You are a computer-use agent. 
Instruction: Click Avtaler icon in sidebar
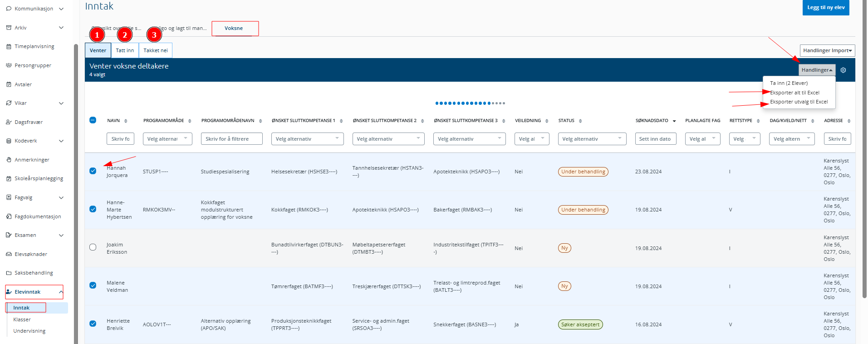coord(9,84)
